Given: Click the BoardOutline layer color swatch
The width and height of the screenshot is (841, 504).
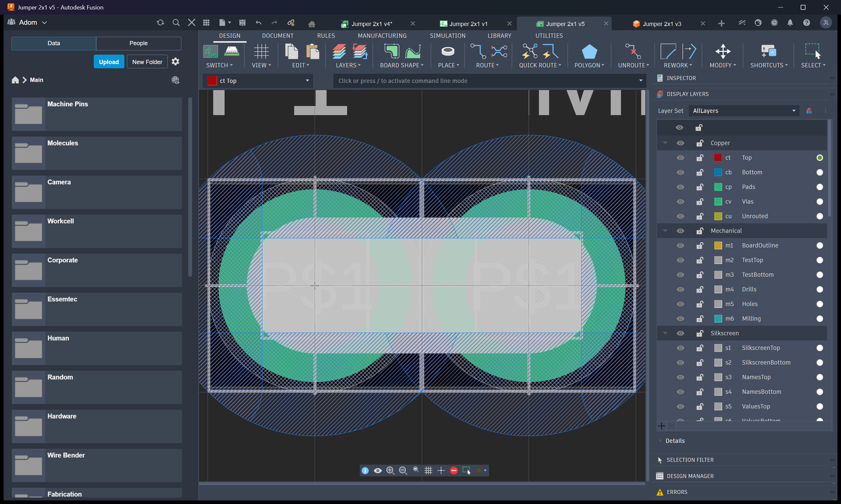Looking at the screenshot, I should point(718,246).
